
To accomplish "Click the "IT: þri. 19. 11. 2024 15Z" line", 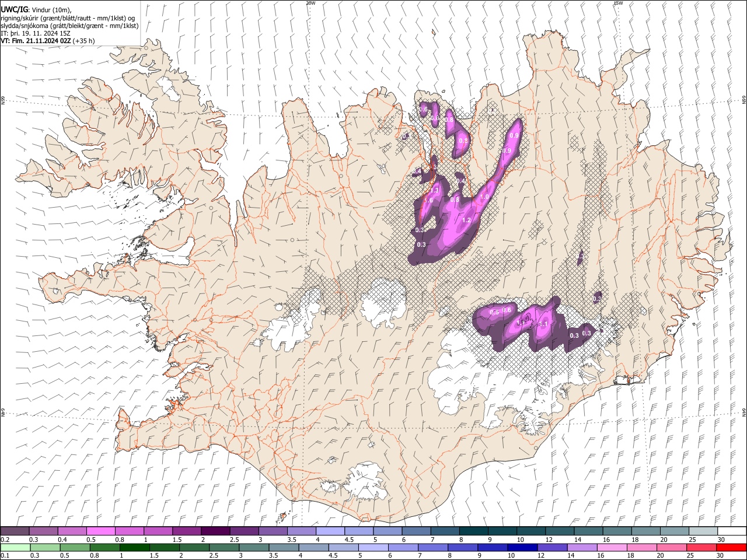I will tap(36, 33).
